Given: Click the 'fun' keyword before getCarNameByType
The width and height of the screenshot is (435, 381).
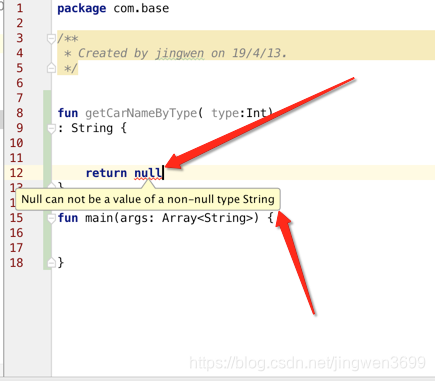Looking at the screenshot, I should coord(68,113).
